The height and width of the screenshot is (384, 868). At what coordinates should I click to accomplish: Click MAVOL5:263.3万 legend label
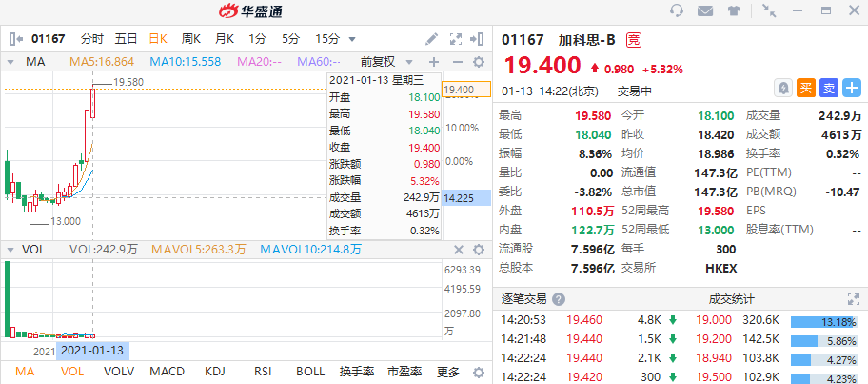click(x=199, y=250)
